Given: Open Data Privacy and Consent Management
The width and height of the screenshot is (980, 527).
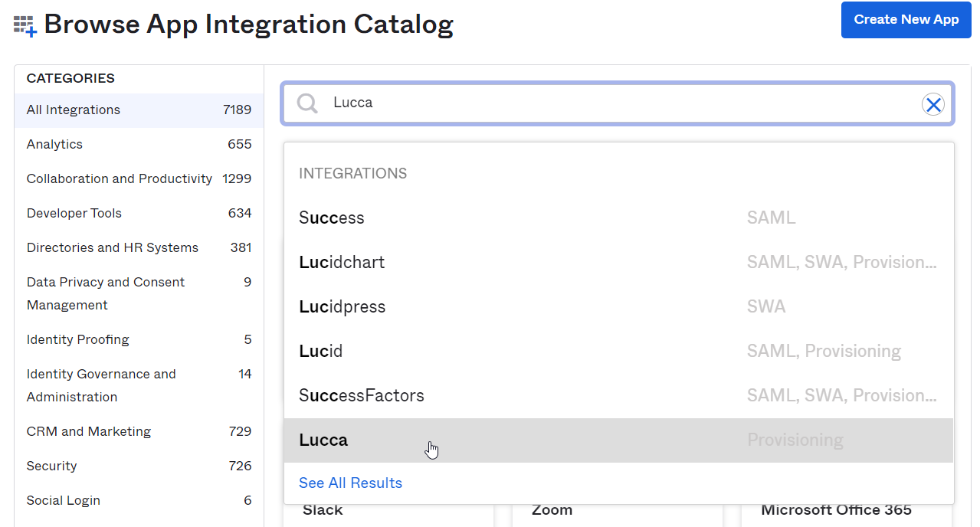Looking at the screenshot, I should click(x=139, y=294).
